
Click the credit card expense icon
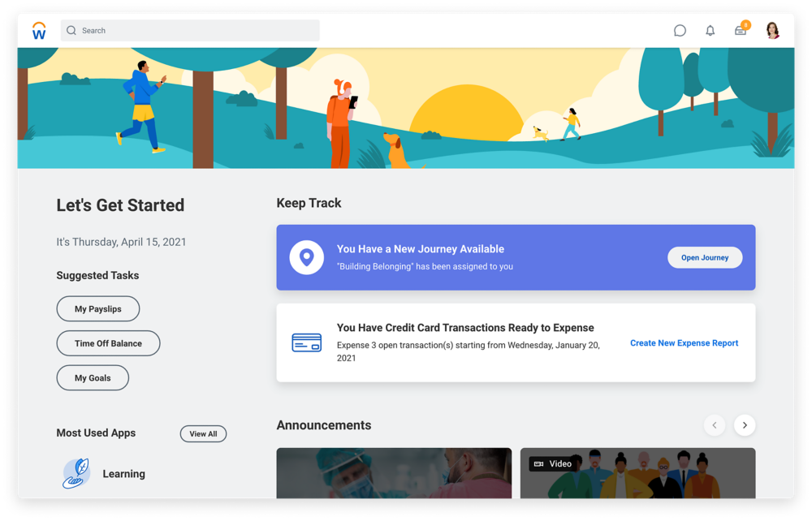click(x=306, y=343)
